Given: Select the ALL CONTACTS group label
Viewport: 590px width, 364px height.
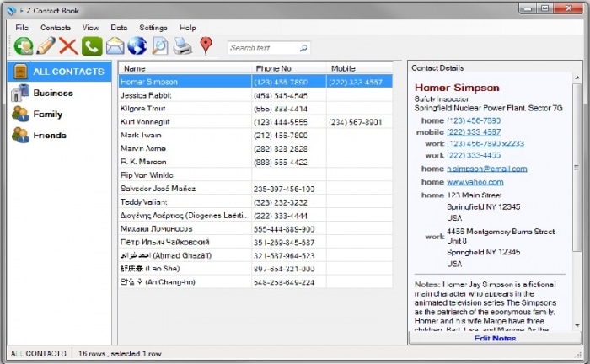Looking at the screenshot, I should click(x=68, y=72).
